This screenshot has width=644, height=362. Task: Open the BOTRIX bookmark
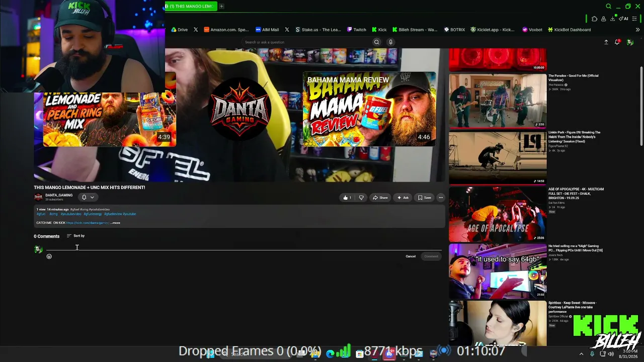point(454,30)
